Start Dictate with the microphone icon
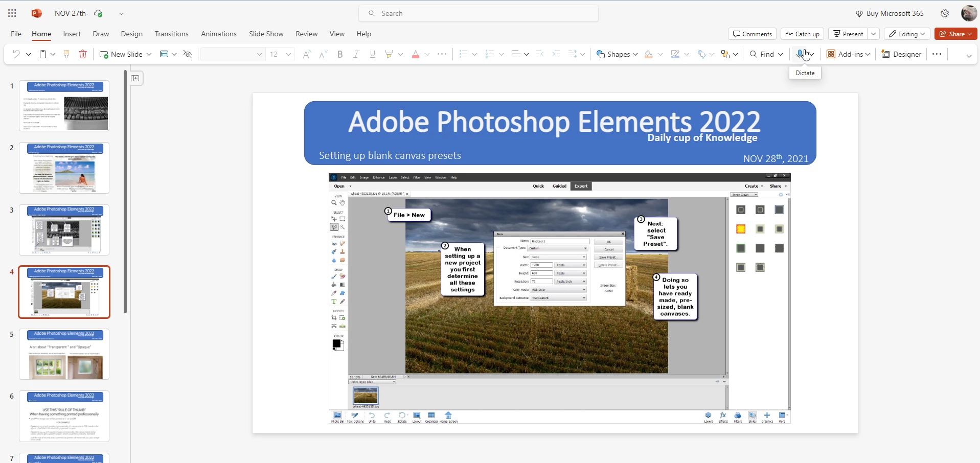Viewport: 980px width, 463px height. point(801,54)
